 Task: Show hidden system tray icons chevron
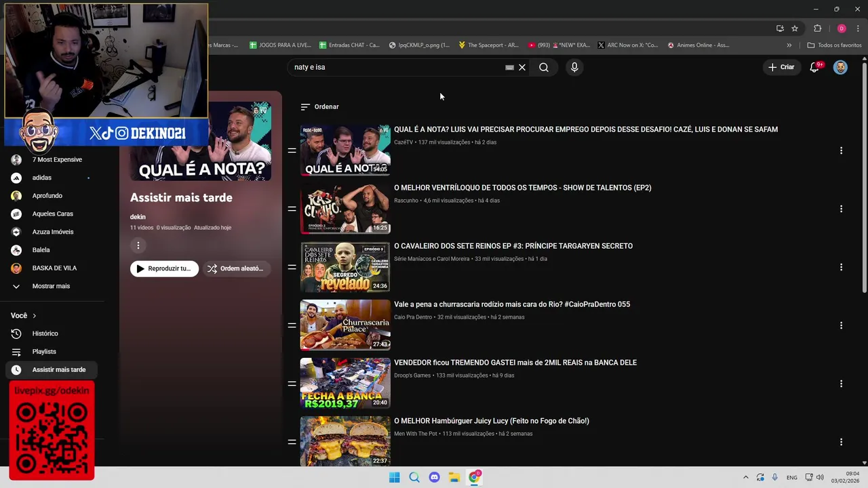coord(745,477)
